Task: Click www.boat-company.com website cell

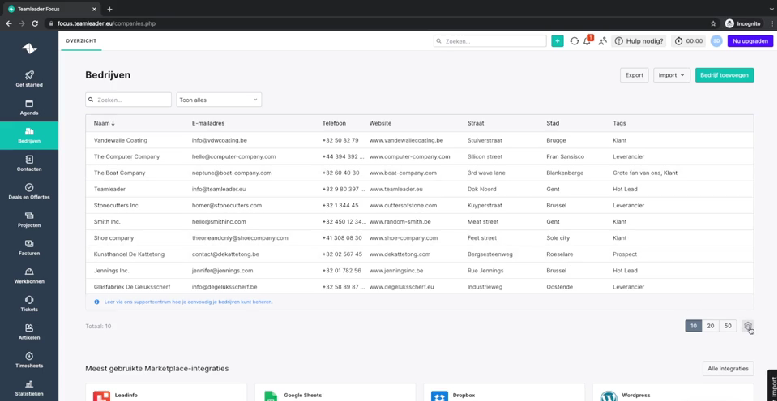Action: (x=403, y=173)
